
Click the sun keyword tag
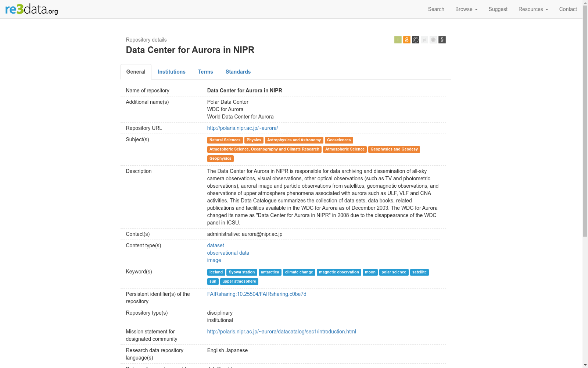pos(213,282)
